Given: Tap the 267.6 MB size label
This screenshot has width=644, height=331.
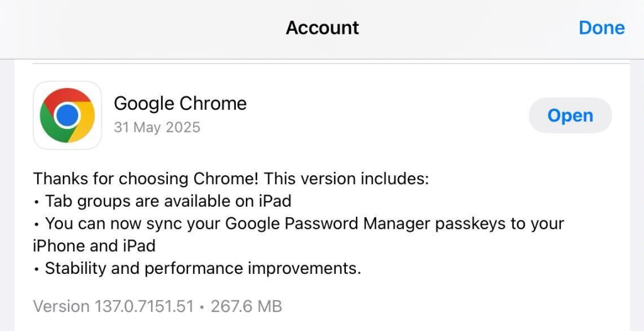Looking at the screenshot, I should coord(246,307).
